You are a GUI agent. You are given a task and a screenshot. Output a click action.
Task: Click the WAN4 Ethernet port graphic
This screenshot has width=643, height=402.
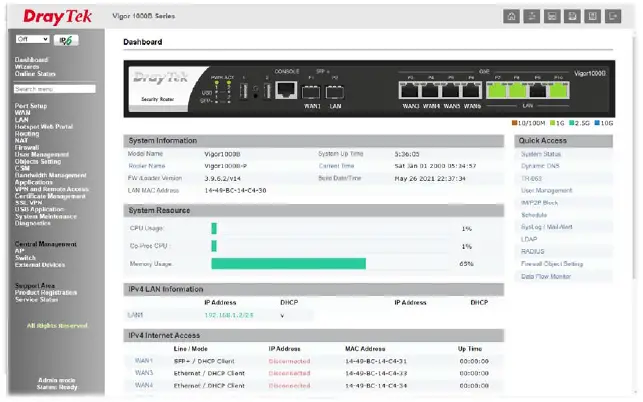[430, 90]
